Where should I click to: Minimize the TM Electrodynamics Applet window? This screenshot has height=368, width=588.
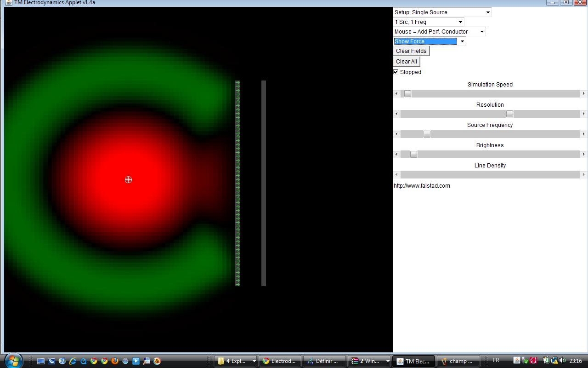coord(553,2)
